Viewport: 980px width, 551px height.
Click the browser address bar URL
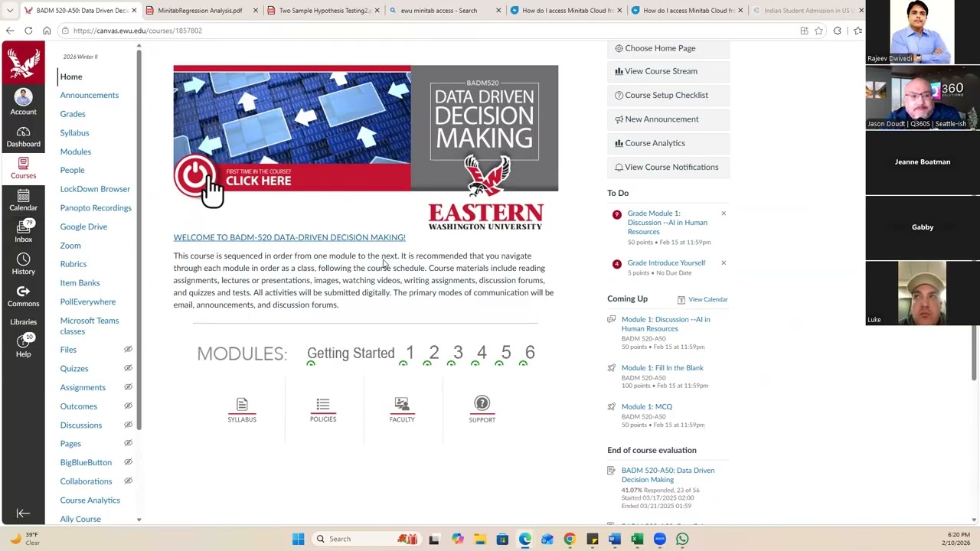pos(138,31)
